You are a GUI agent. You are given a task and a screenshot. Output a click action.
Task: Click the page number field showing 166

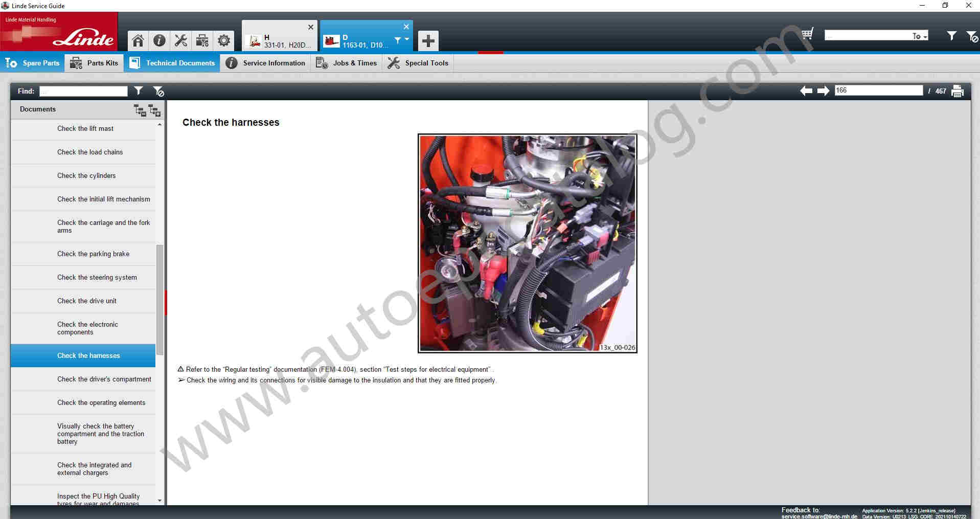[x=879, y=91]
